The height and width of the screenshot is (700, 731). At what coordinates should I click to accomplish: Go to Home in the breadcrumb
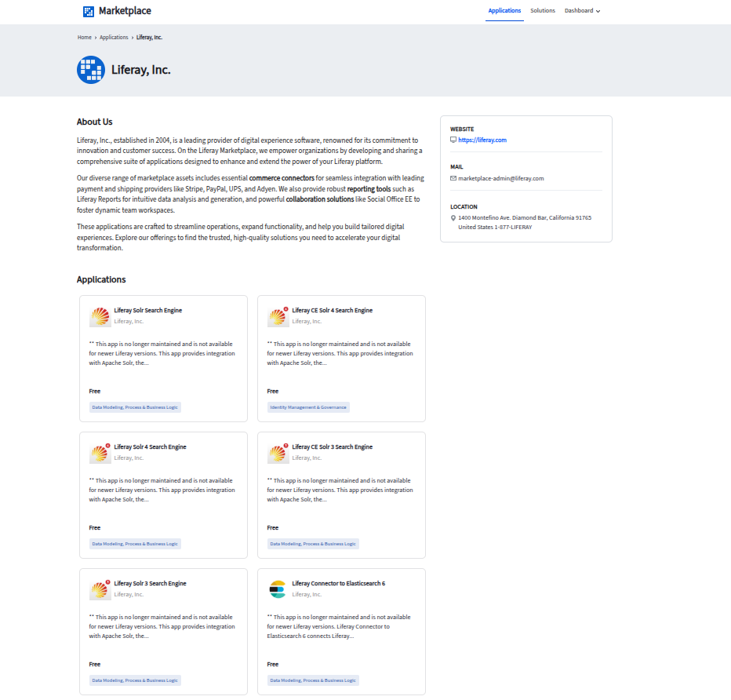[x=85, y=38]
